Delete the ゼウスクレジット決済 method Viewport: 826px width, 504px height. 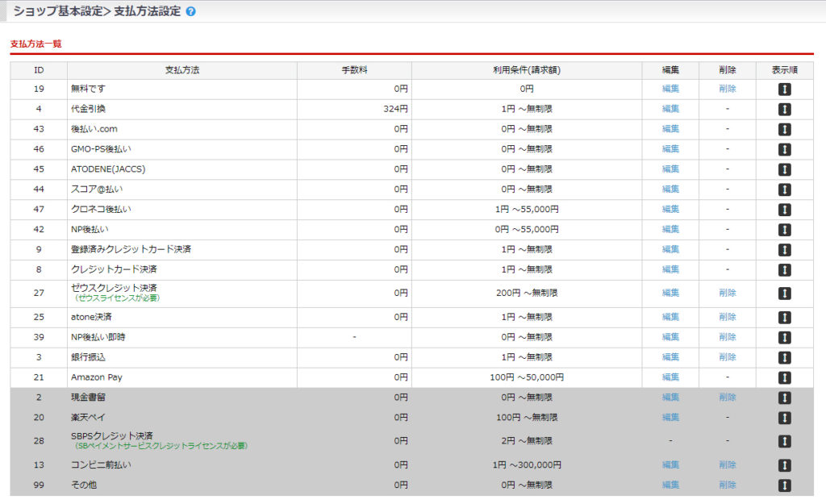(727, 293)
